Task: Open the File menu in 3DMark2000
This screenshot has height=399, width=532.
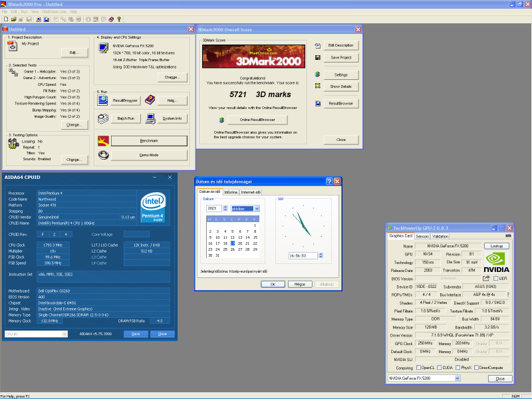Action: point(5,11)
